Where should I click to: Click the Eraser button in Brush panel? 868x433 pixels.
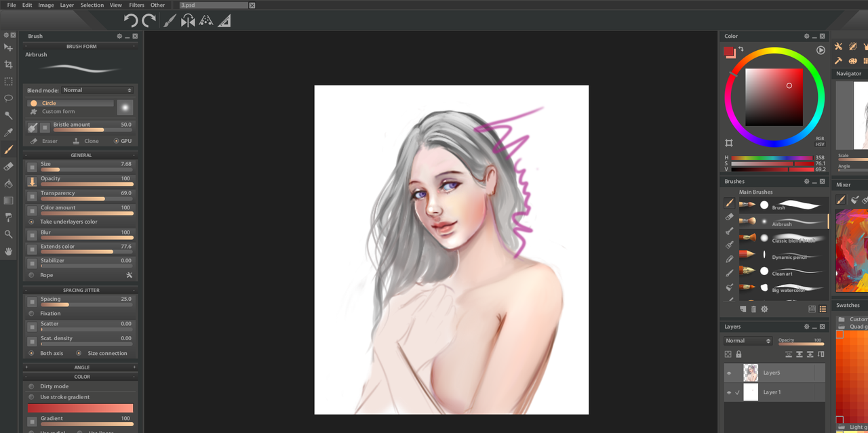pyautogui.click(x=44, y=141)
